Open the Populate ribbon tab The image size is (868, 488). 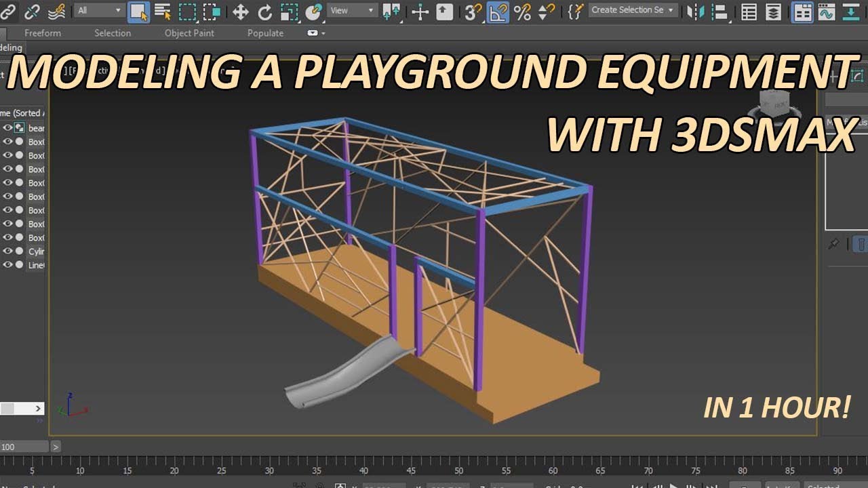266,33
